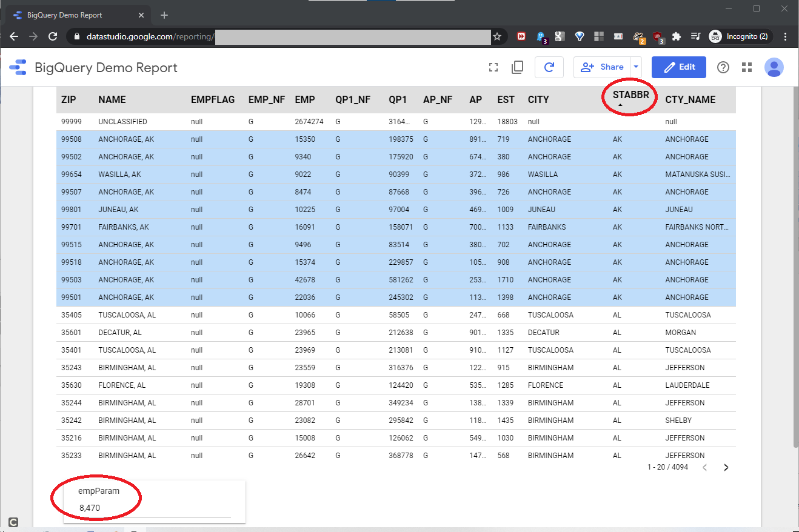Make a copy of this report

(x=517, y=67)
